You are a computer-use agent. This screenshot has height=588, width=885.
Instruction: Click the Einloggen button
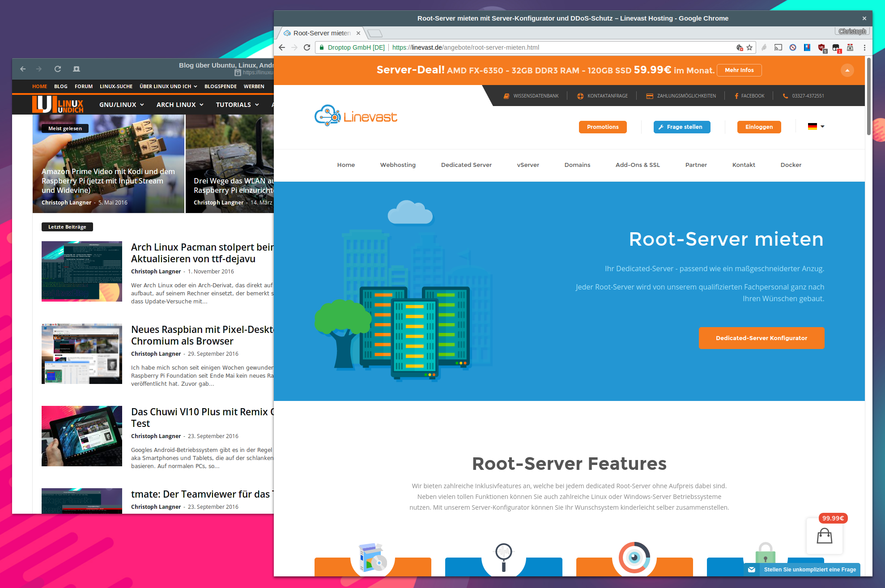point(759,127)
